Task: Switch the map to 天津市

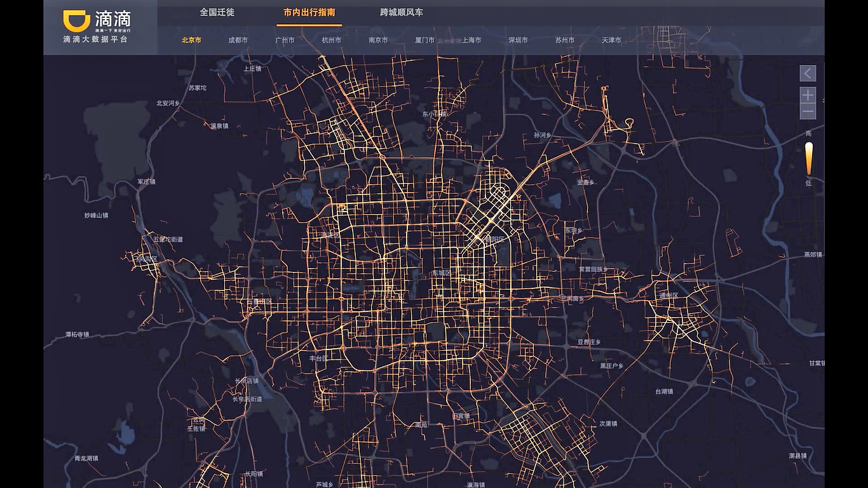Action: pos(611,40)
